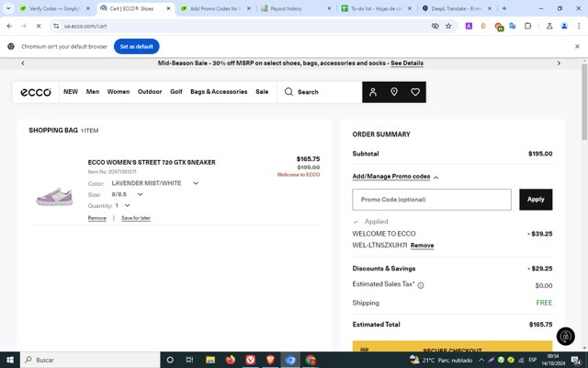Viewport: 588px width, 368px height.
Task: Click the search magnifier icon
Action: pyautogui.click(x=288, y=92)
